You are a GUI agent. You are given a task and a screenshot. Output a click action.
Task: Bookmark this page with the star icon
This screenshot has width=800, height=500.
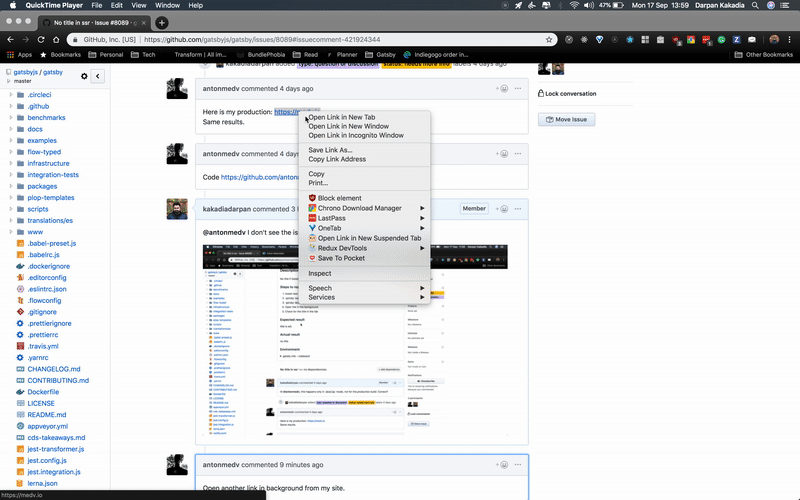click(x=549, y=39)
